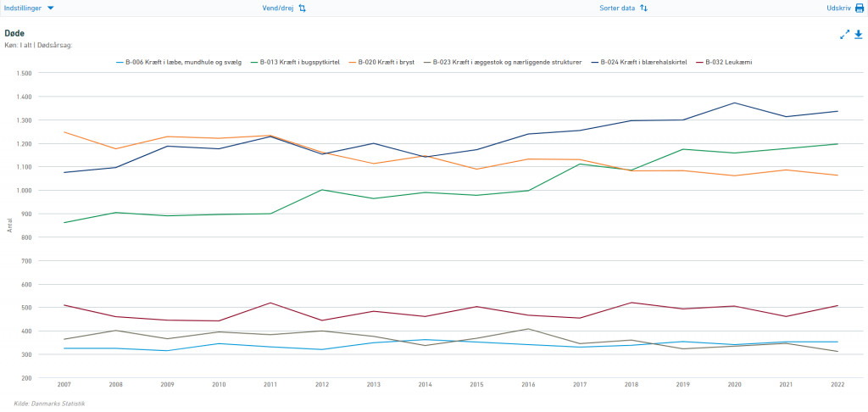Open the Indstillinger dropdown arrow
Viewport: 868px width, 412px height.
click(50, 8)
